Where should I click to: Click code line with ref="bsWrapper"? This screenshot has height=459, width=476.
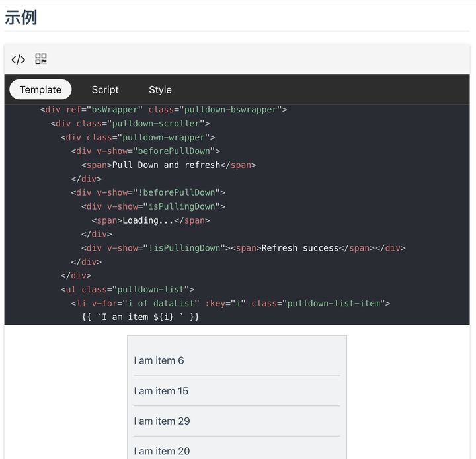[164, 110]
